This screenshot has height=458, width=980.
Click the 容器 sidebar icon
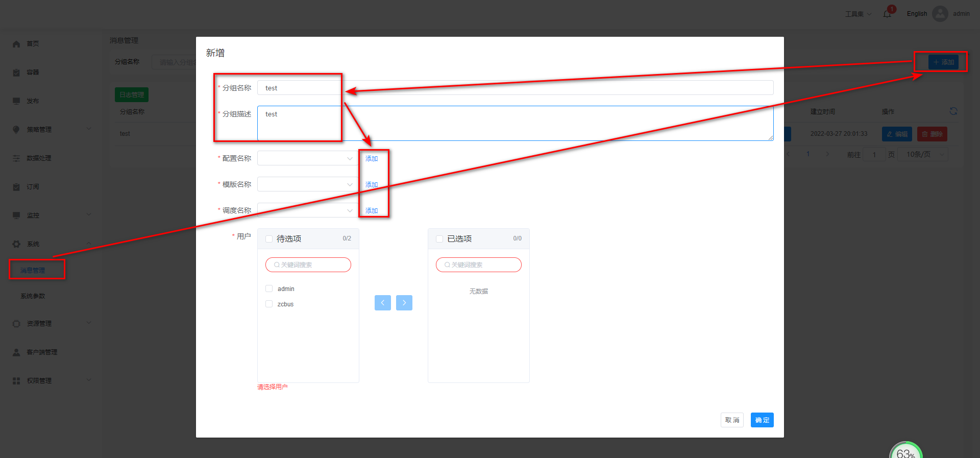[x=16, y=73]
